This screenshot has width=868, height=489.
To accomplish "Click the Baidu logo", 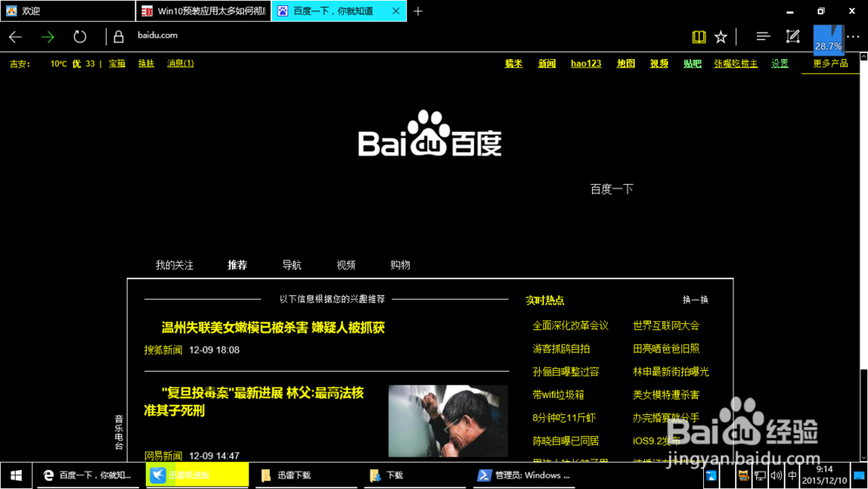I will click(431, 134).
